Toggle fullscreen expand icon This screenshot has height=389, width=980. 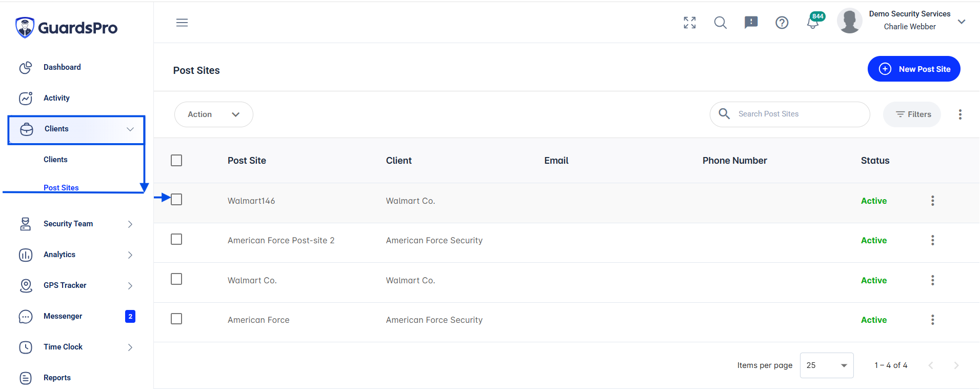click(x=690, y=23)
